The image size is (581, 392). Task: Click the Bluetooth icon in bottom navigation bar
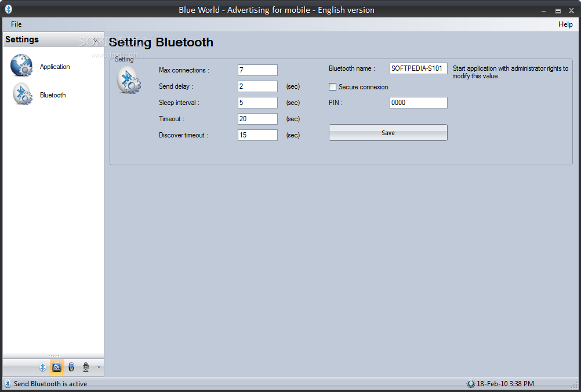42,367
